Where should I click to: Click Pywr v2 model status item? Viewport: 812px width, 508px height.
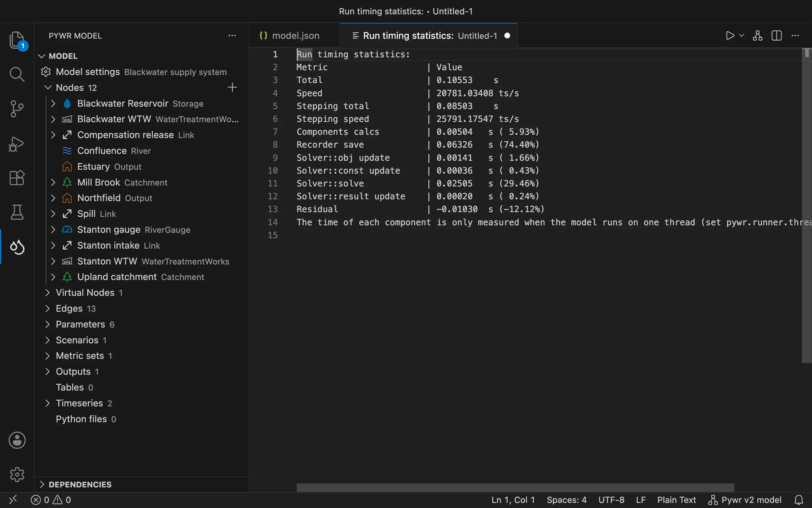[x=745, y=500]
